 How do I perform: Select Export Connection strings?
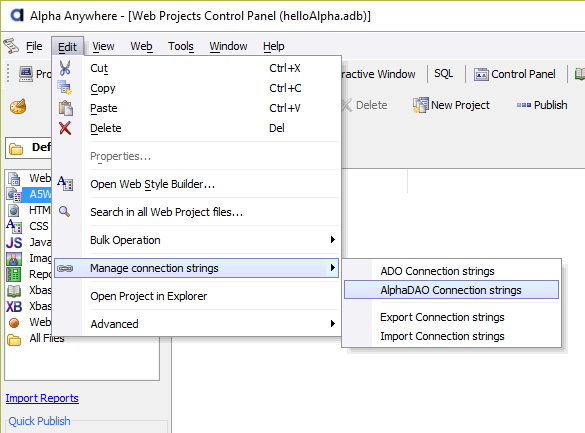[442, 317]
